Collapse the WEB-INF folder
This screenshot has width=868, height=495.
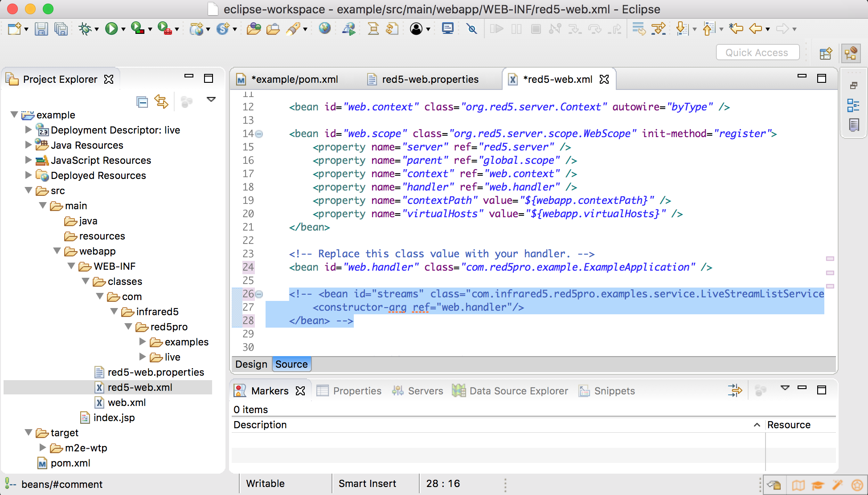[71, 266]
